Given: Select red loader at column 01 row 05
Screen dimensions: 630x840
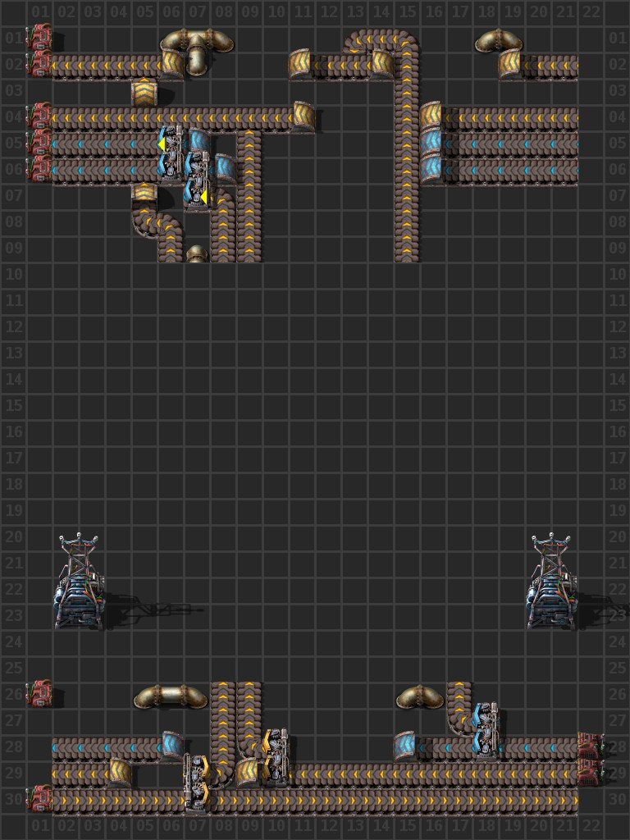Looking at the screenshot, I should click(39, 143).
